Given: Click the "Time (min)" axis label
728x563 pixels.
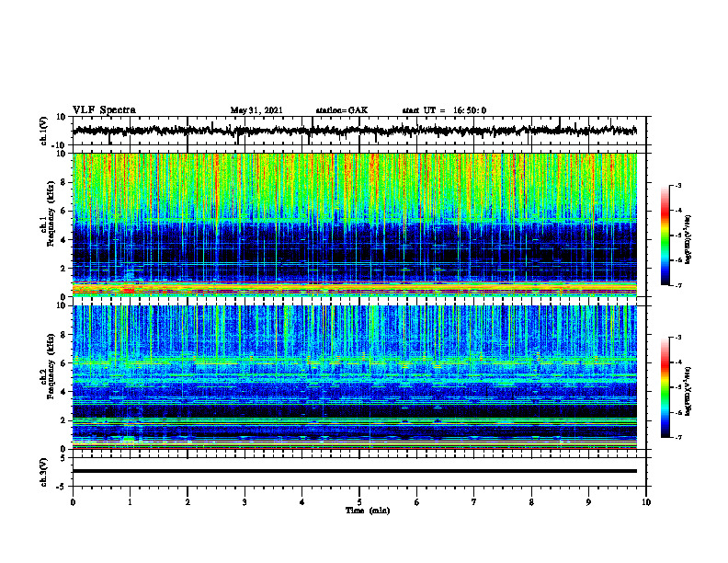Looking at the screenshot, I should 368,511.
